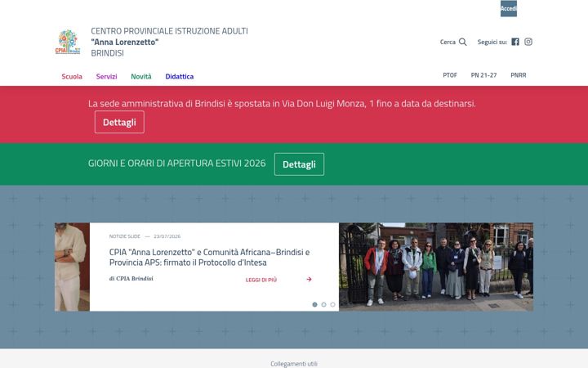The width and height of the screenshot is (588, 368).
Task: Click the "Anna Lorenzetto" school title
Action: (125, 42)
